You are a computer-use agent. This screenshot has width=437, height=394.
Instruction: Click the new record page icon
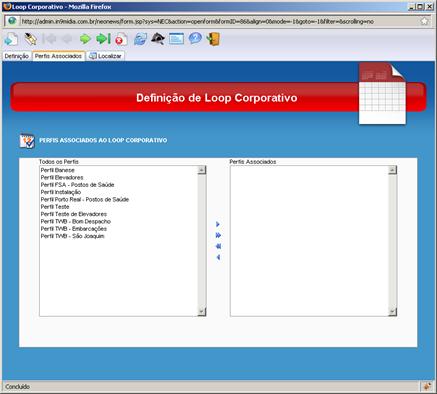click(11, 39)
